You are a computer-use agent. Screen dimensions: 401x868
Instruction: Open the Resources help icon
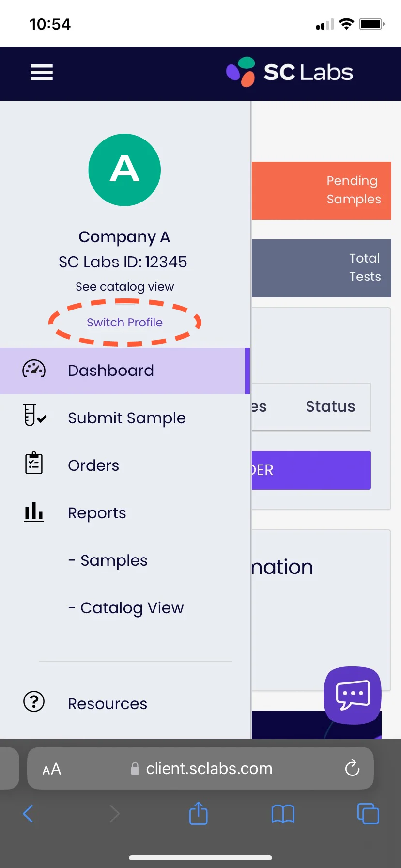tap(33, 701)
